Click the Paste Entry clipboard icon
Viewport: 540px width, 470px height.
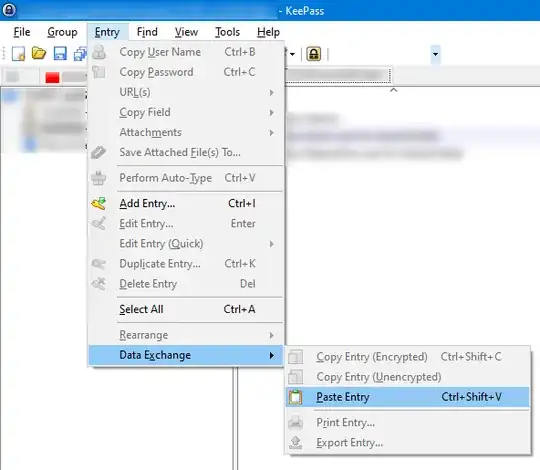click(295, 397)
